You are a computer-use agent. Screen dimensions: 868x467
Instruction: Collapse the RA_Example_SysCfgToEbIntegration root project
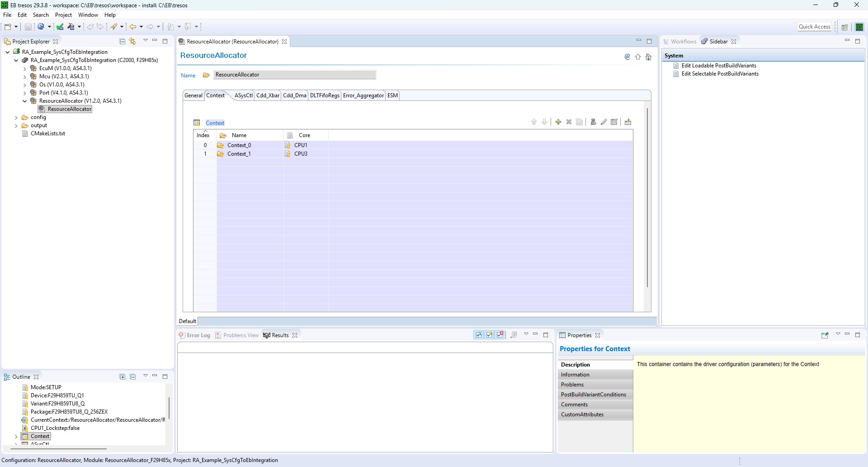tap(8, 52)
